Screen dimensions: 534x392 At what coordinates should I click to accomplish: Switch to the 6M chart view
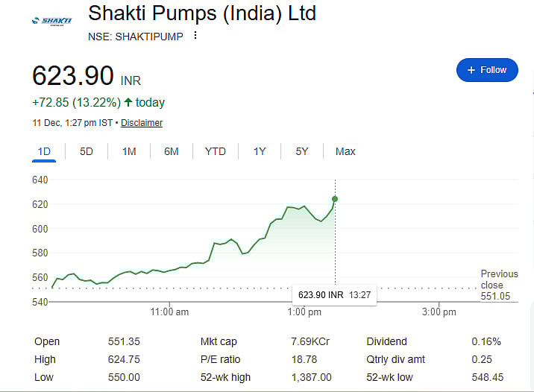[172, 151]
